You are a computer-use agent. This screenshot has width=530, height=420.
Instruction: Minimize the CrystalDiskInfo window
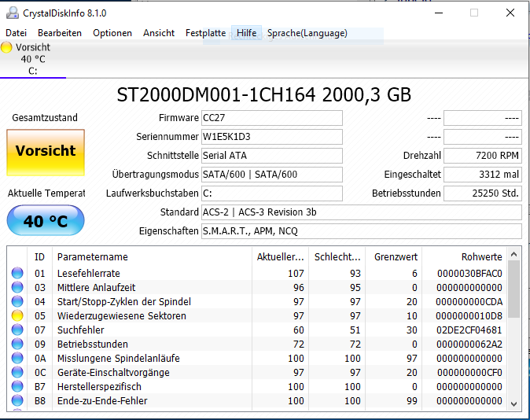click(439, 13)
